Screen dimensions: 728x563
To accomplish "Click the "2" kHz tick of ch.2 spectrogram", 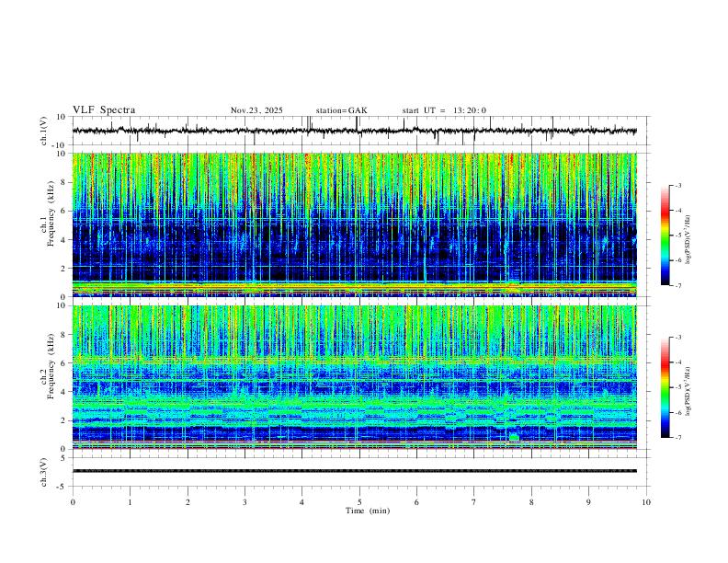I will coord(63,420).
